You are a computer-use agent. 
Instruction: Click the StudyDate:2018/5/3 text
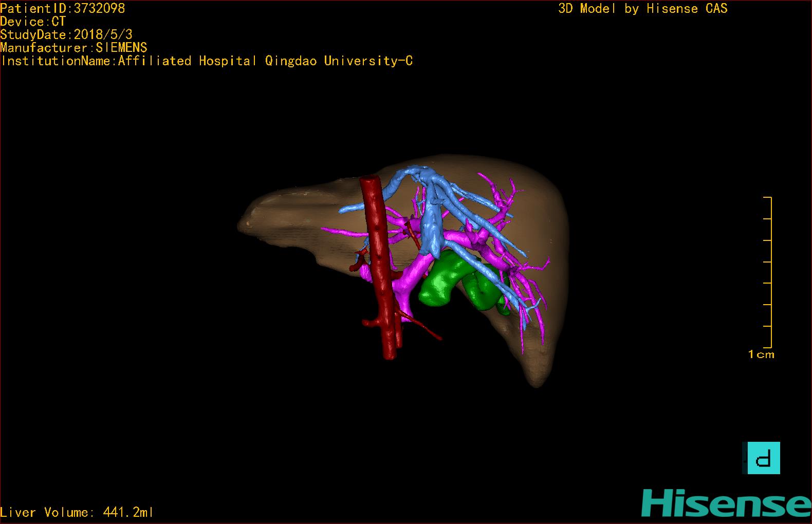point(66,34)
